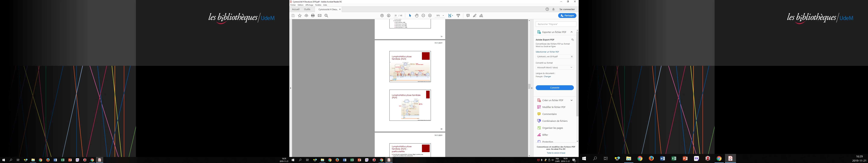Open the find text magnifier
The width and height of the screenshot is (868, 163).
(x=326, y=16)
